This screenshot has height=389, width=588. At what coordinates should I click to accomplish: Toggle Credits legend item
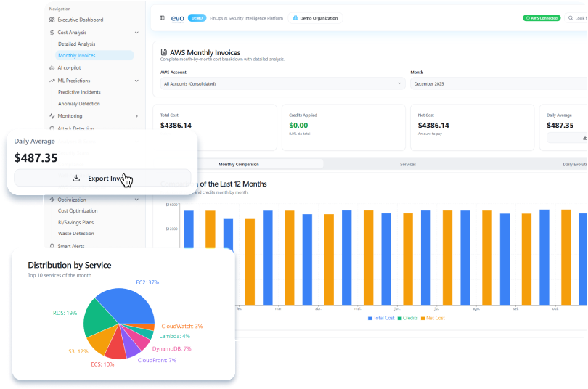tap(408, 318)
